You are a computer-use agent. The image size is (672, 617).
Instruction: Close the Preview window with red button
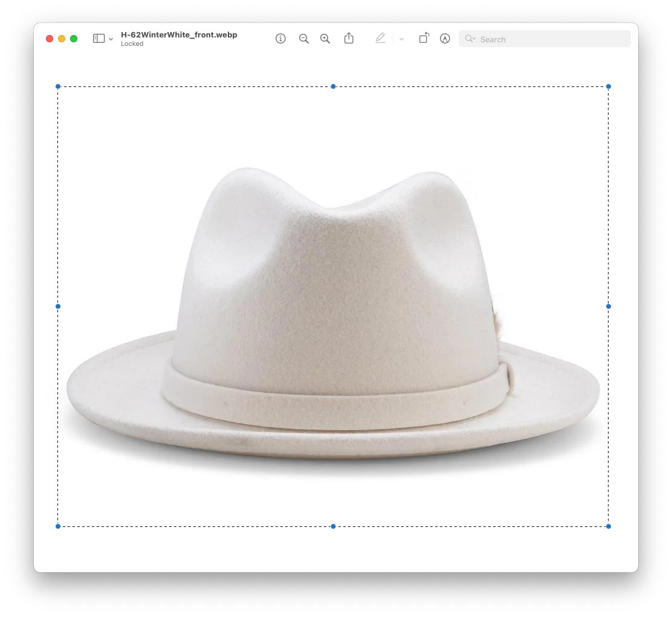point(50,39)
